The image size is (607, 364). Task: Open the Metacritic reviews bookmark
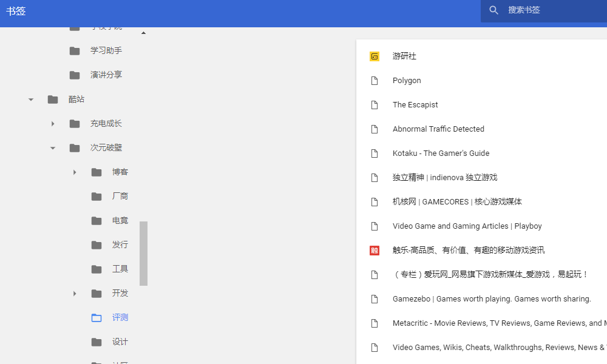click(500, 323)
